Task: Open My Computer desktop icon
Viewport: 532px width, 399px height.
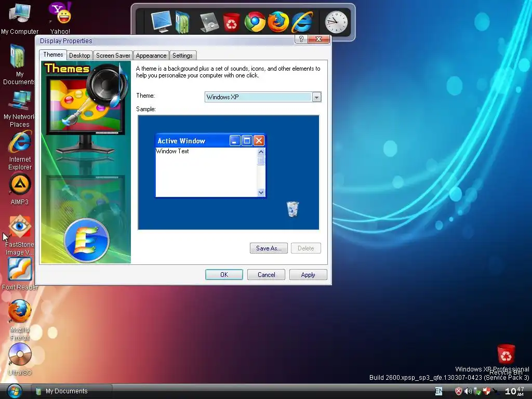Action: [19, 18]
